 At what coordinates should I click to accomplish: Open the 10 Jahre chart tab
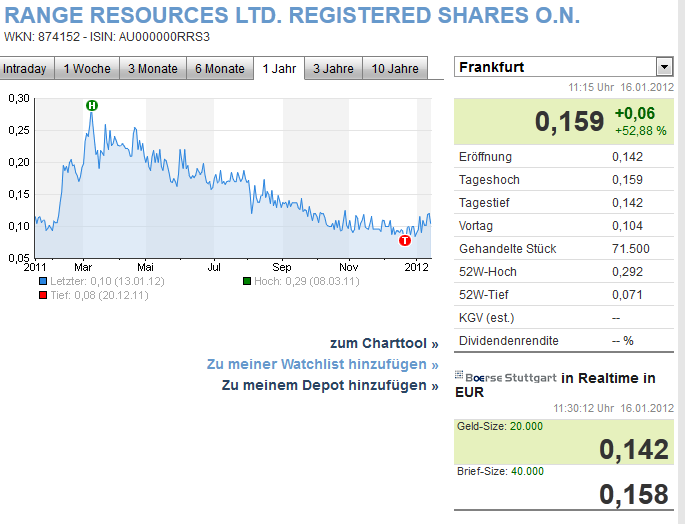395,69
